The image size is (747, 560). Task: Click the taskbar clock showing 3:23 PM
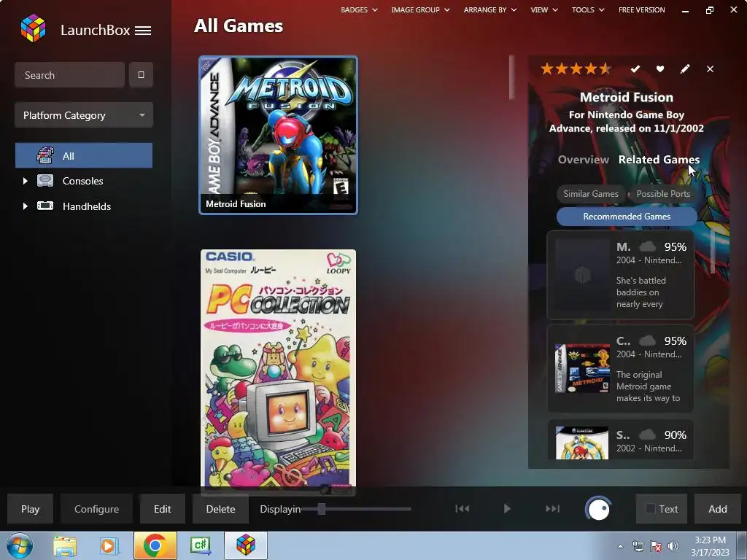pos(710,546)
